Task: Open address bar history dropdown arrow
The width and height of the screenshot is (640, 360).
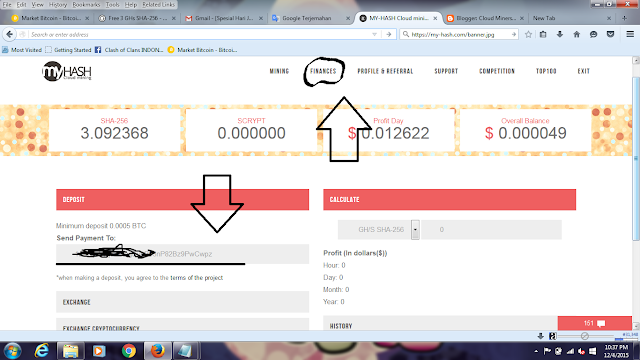Action: pyautogui.click(x=374, y=35)
